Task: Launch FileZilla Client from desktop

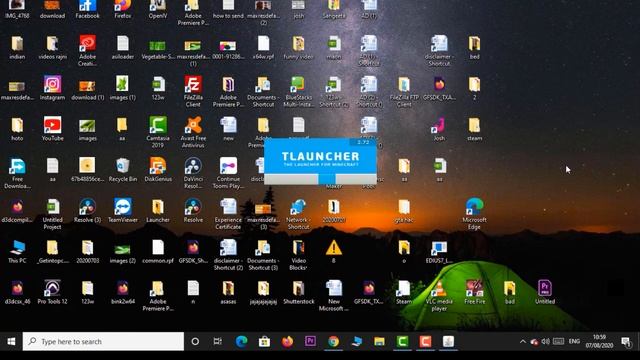Action: (x=193, y=91)
